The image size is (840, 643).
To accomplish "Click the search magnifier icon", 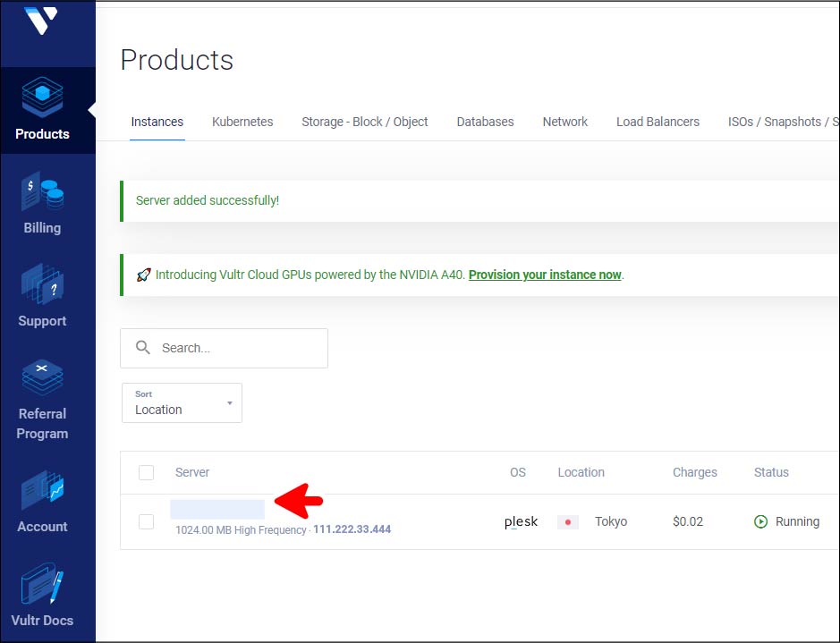I will tap(142, 348).
